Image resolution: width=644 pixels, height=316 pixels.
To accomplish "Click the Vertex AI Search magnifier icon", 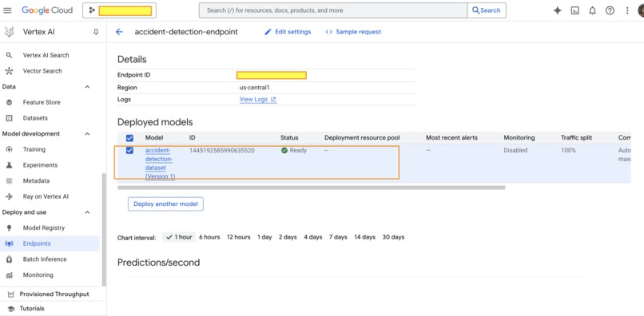I will tap(9, 55).
